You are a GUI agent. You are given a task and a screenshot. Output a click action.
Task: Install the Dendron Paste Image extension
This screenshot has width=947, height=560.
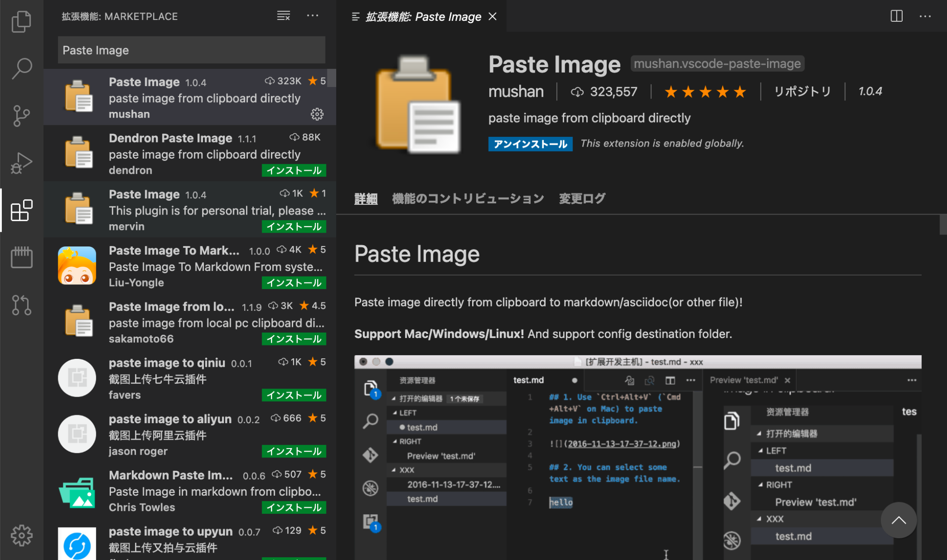pos(294,170)
